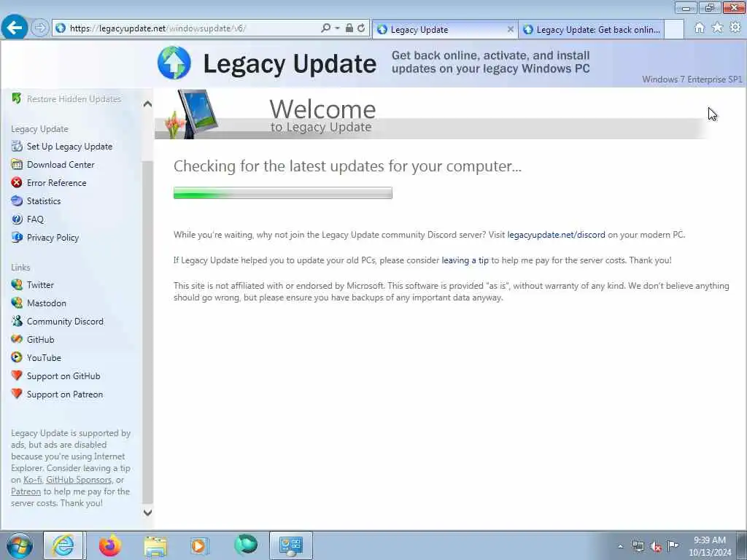Click the Show desktop strip beside the clock

pos(742,545)
